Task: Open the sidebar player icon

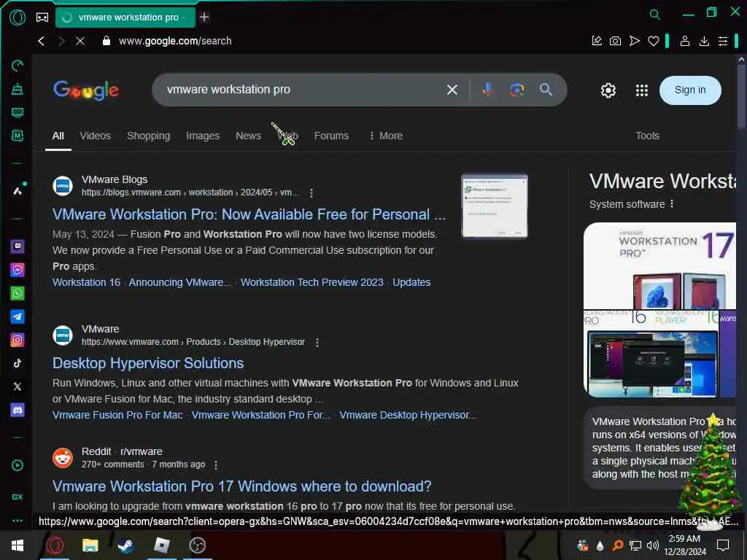Action: tap(18, 465)
